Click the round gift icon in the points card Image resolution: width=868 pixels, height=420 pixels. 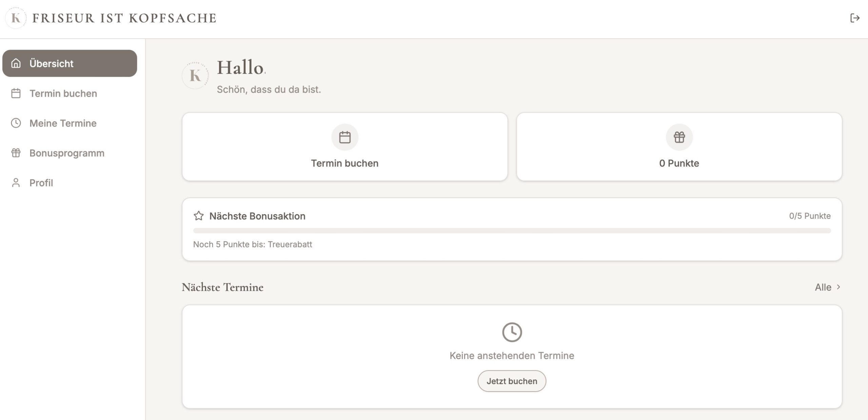point(679,137)
